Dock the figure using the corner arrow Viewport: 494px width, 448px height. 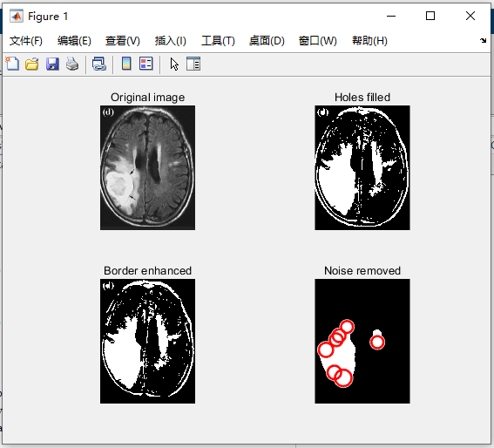tap(483, 40)
